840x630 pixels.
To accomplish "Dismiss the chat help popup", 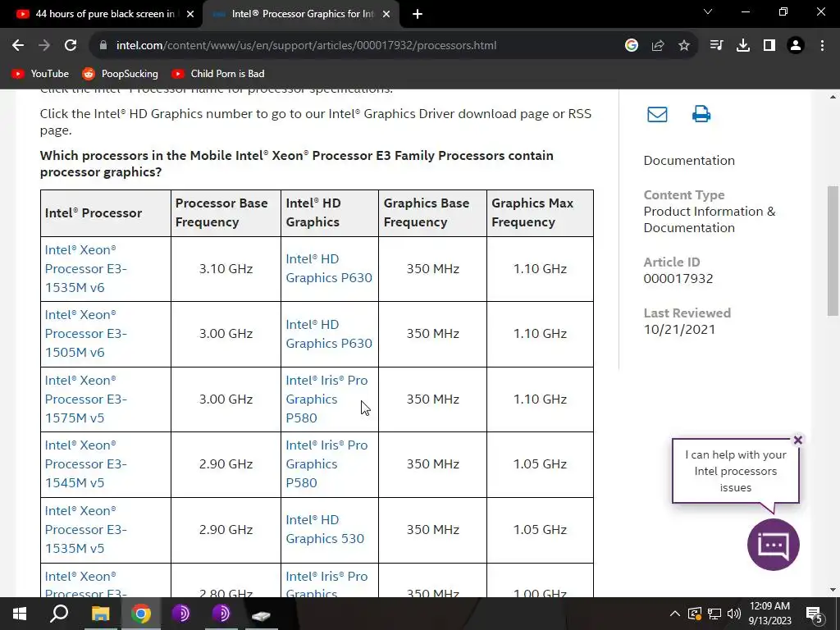I will coord(797,440).
